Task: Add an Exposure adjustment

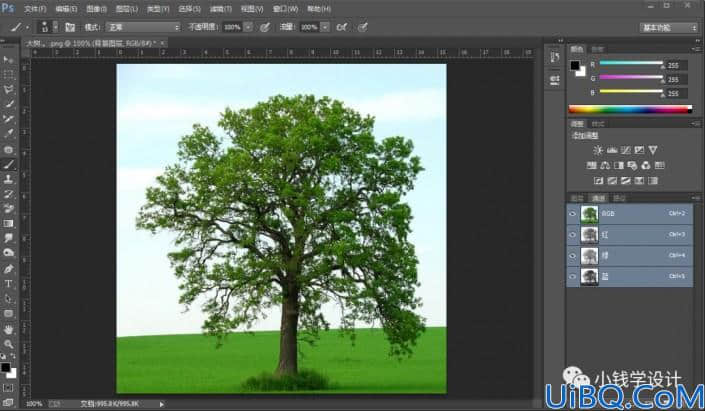Action: 639,150
